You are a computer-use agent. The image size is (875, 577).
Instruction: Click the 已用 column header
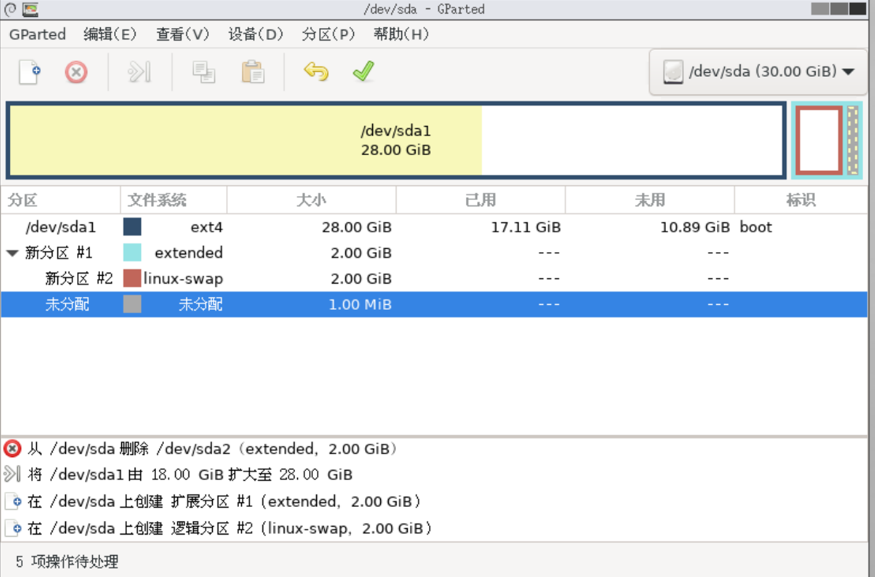pyautogui.click(x=480, y=200)
